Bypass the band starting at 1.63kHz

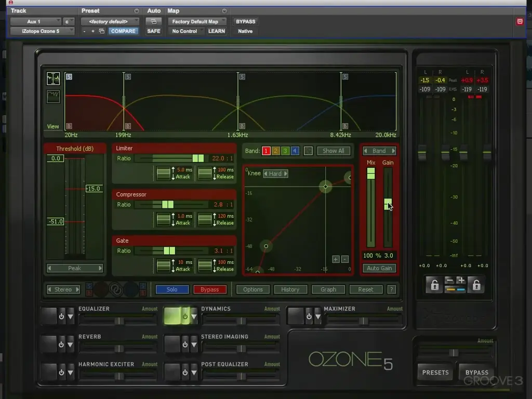[x=242, y=126]
